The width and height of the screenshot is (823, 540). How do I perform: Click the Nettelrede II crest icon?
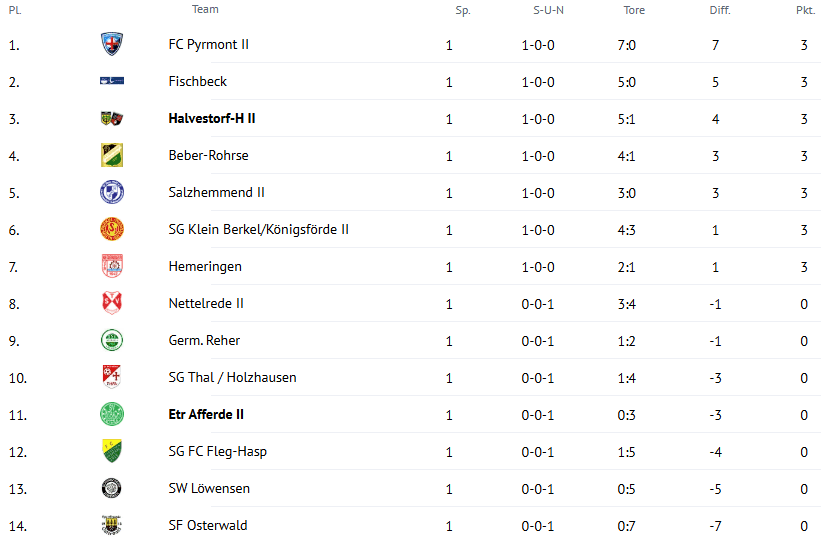pos(112,303)
